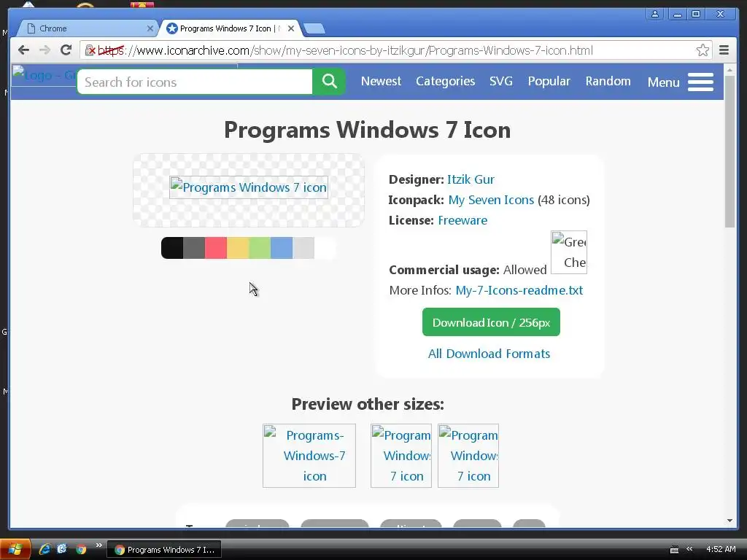Click the scrollbar up arrow
This screenshot has width=747, height=560.
pos(729,70)
